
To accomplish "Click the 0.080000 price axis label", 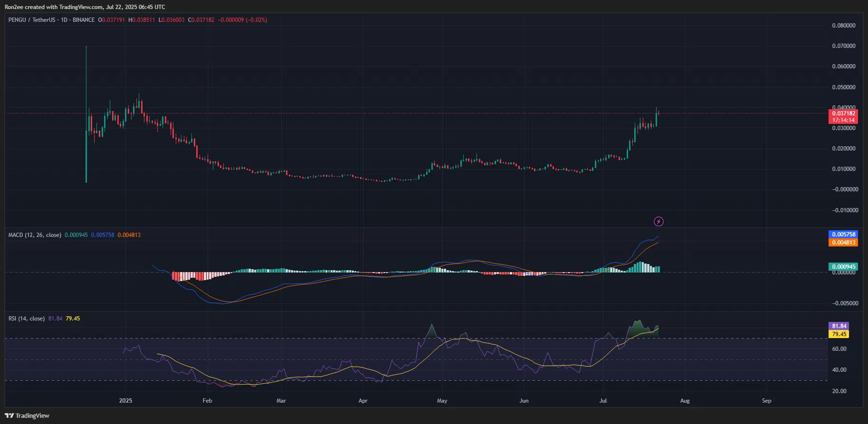I will [843, 26].
